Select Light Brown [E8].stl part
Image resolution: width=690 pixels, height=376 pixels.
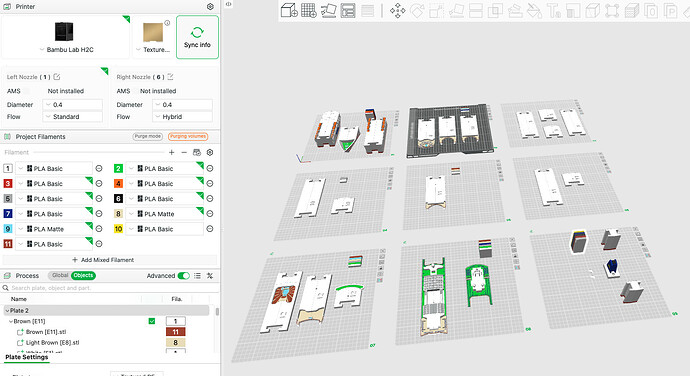pyautogui.click(x=52, y=343)
